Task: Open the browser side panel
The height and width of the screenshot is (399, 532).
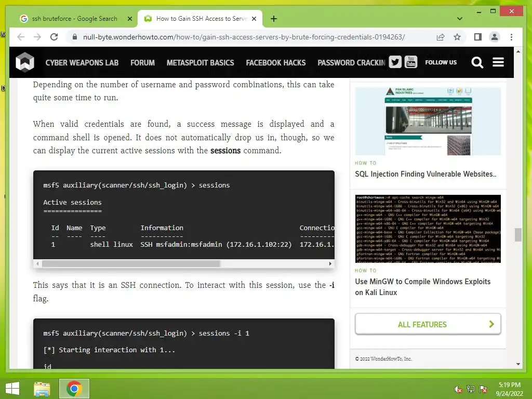Action: [x=478, y=37]
